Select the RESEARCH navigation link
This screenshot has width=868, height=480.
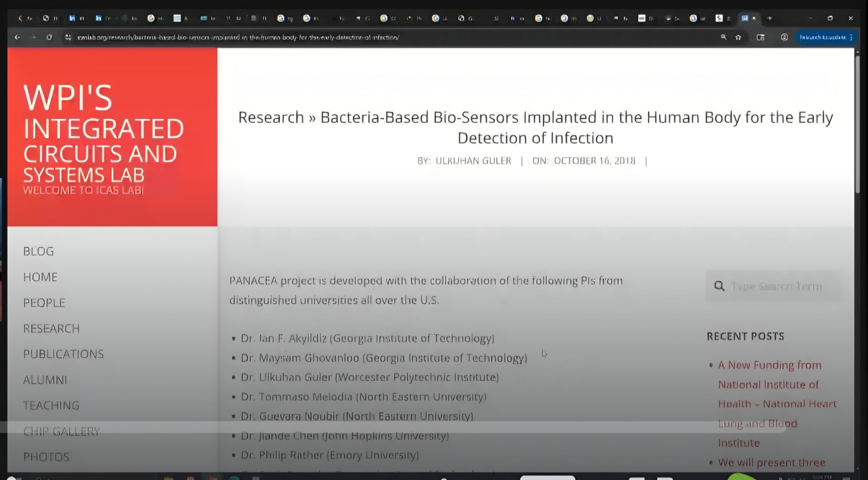point(51,328)
